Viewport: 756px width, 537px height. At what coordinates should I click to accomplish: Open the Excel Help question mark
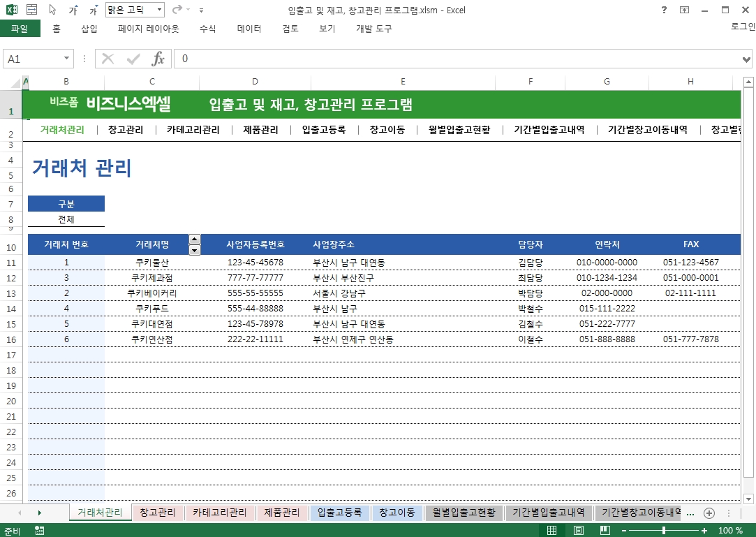(x=663, y=10)
